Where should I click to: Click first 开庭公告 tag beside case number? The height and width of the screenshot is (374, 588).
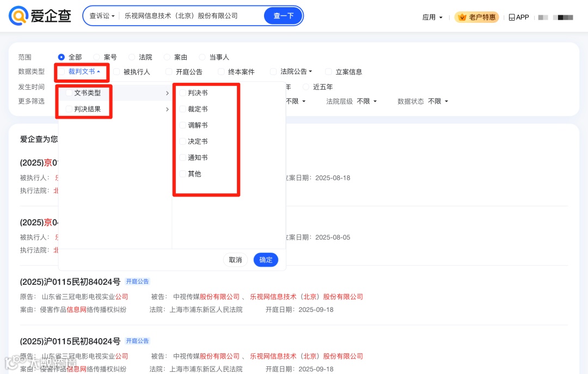[137, 281]
